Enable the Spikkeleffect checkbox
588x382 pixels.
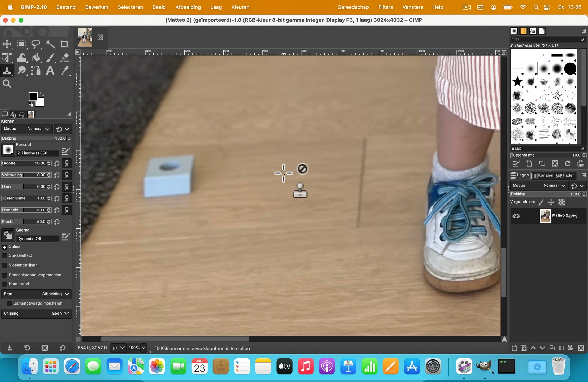tap(5, 255)
